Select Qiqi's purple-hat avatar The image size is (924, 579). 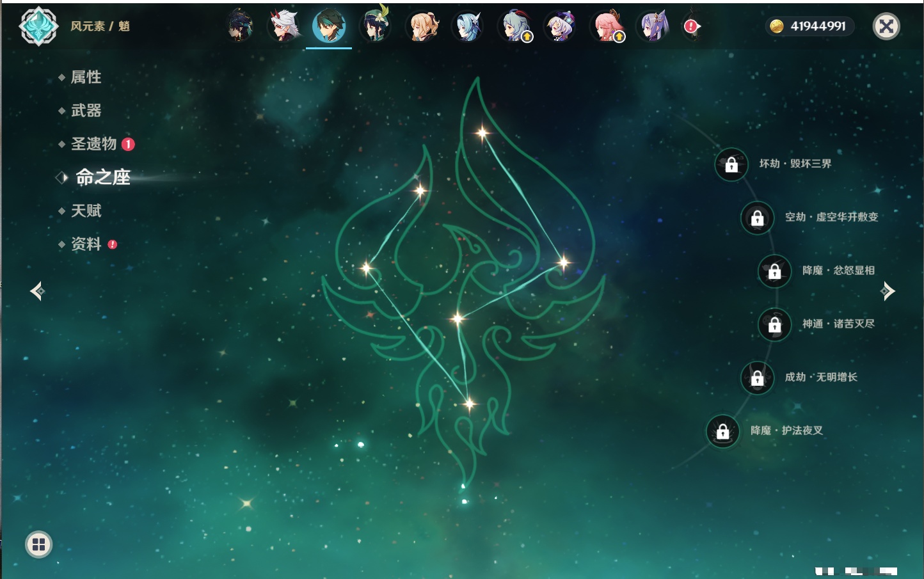pos(560,26)
